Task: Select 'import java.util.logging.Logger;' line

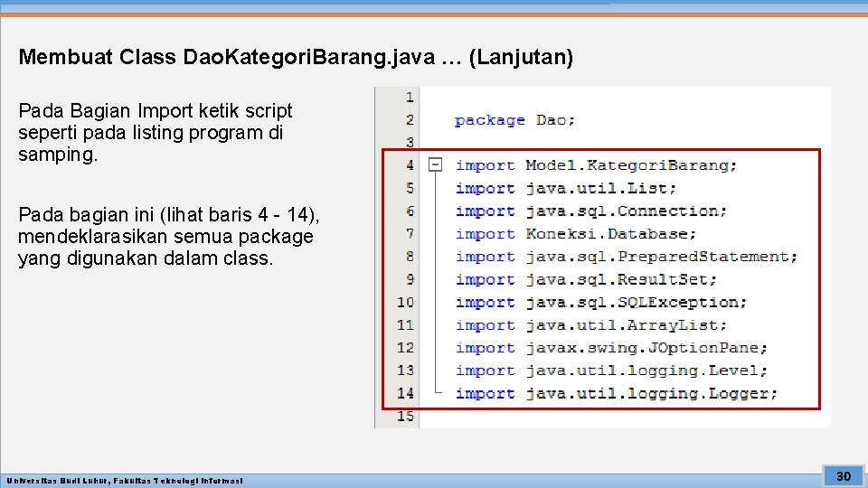Action: point(616,393)
